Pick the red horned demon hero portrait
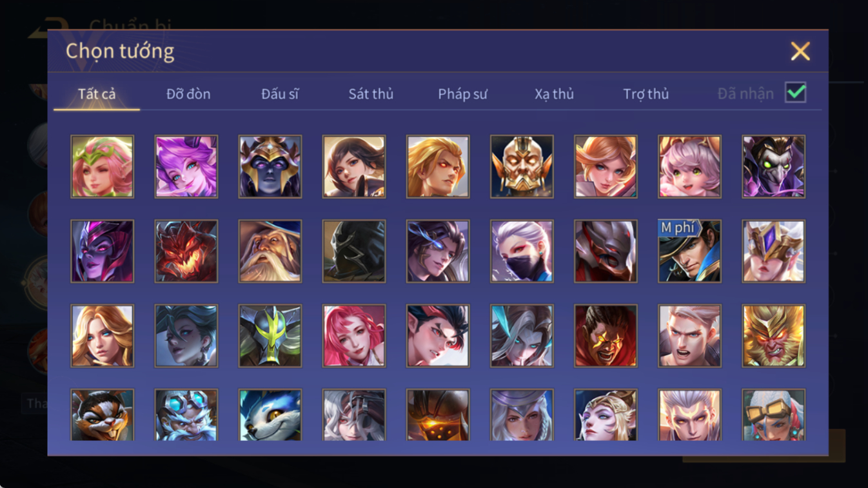Viewport: 868px width, 488px height. pos(186,251)
